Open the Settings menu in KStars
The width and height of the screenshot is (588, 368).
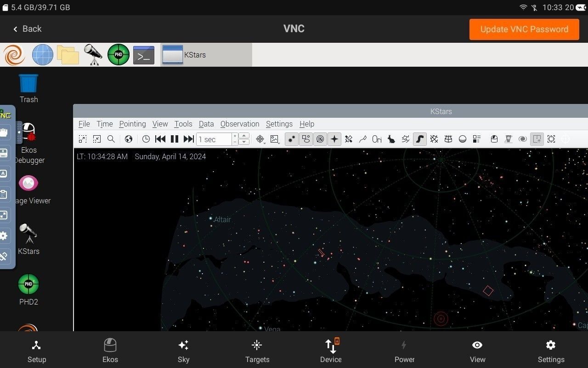click(279, 124)
